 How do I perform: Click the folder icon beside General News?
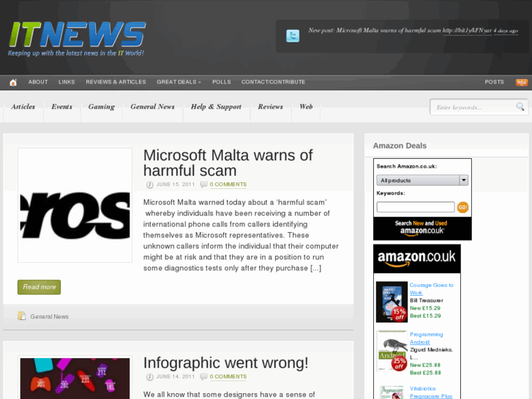point(22,316)
